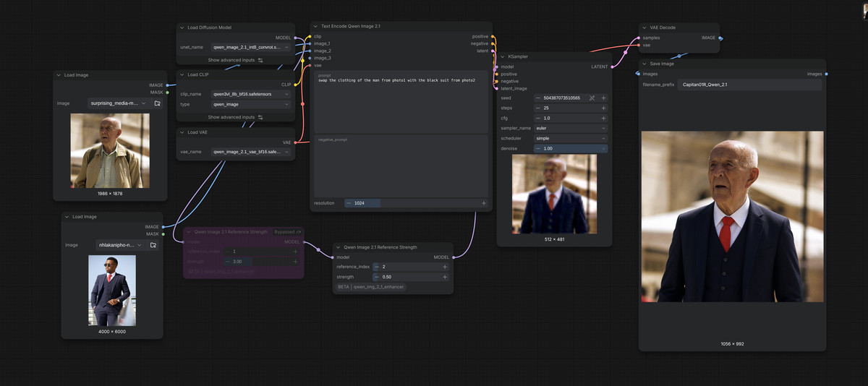Click the black suit man preview in Load Image

pyautogui.click(x=112, y=291)
